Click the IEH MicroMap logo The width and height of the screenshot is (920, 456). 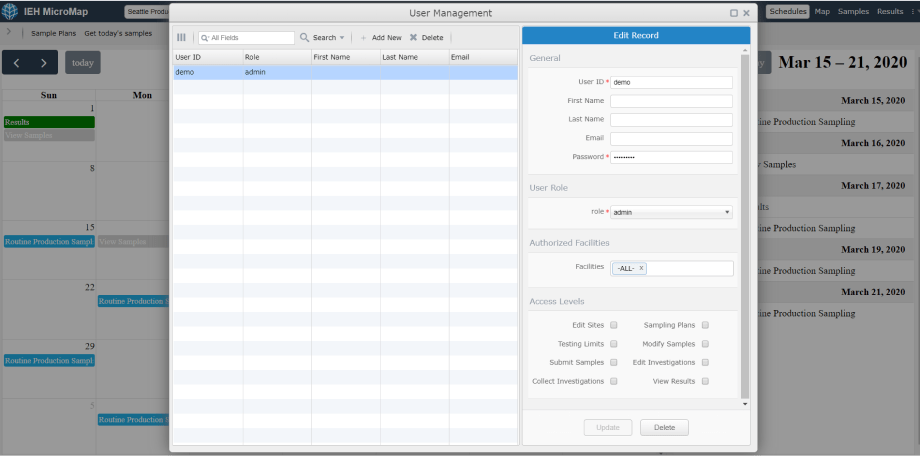pyautogui.click(x=12, y=13)
